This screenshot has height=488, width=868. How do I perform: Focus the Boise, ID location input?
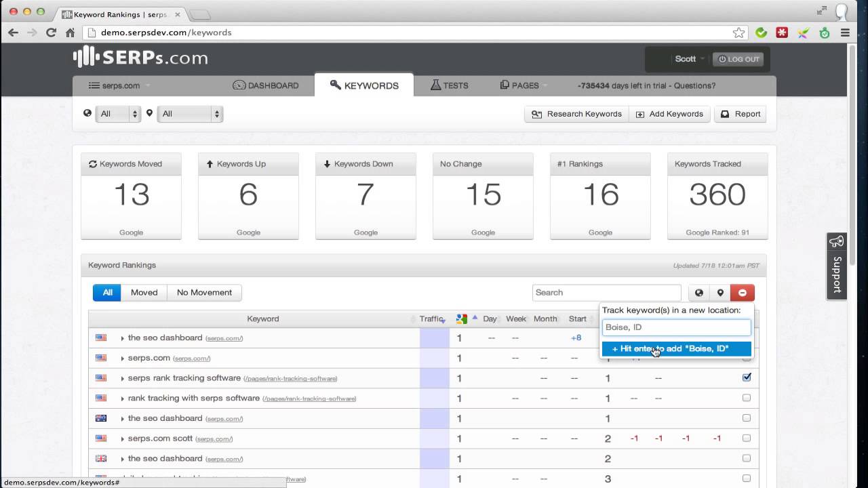[677, 327]
